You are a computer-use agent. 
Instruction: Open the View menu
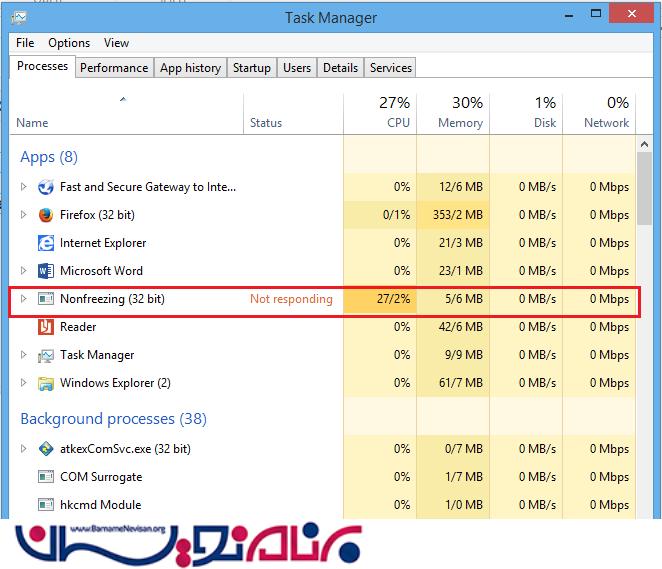pyautogui.click(x=117, y=43)
